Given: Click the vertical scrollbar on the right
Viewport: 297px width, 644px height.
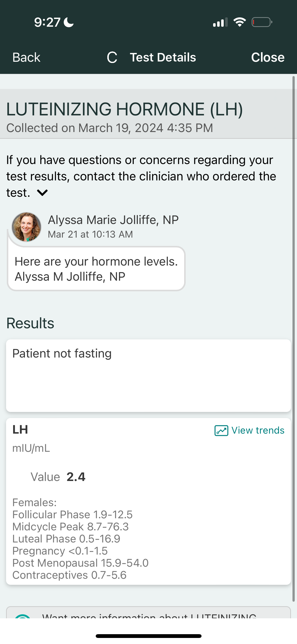Looking at the screenshot, I should (x=293, y=338).
